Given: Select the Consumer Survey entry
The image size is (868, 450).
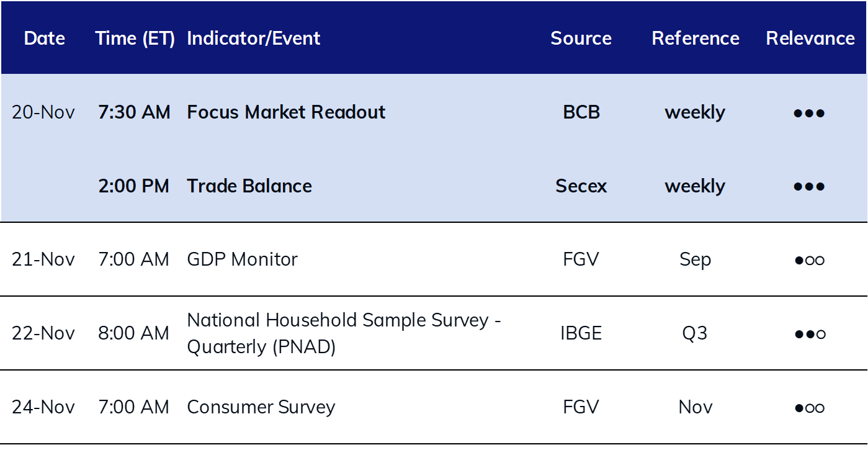Looking at the screenshot, I should [x=261, y=407].
